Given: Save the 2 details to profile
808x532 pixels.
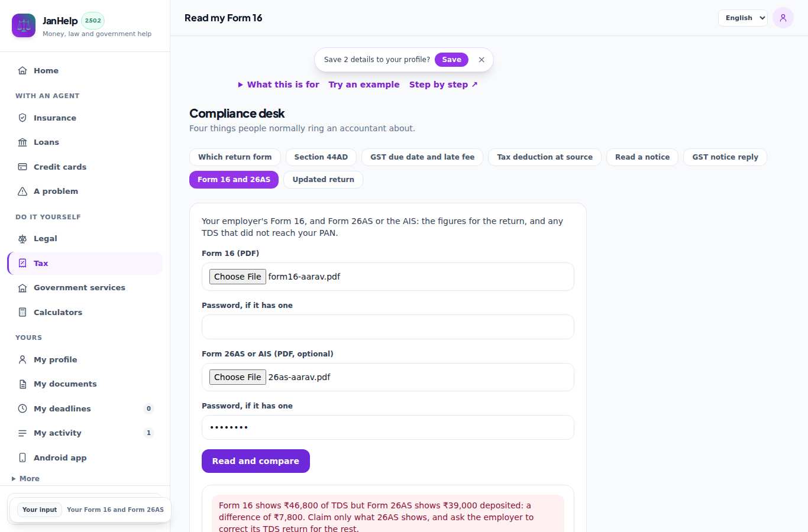Looking at the screenshot, I should pos(451,60).
